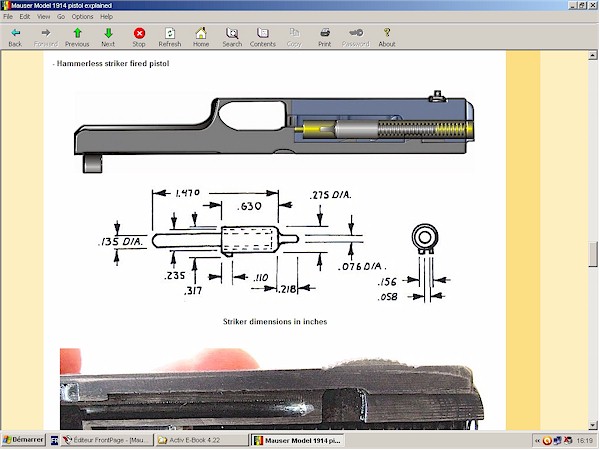Click 'Hammerless striker fired pistol' heading

[113, 64]
